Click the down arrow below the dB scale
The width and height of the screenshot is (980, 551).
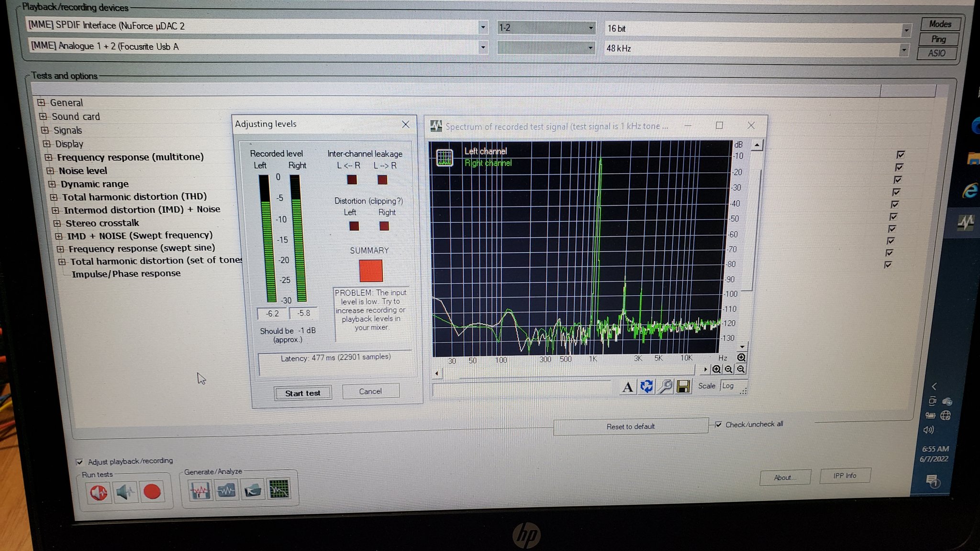pos(742,346)
